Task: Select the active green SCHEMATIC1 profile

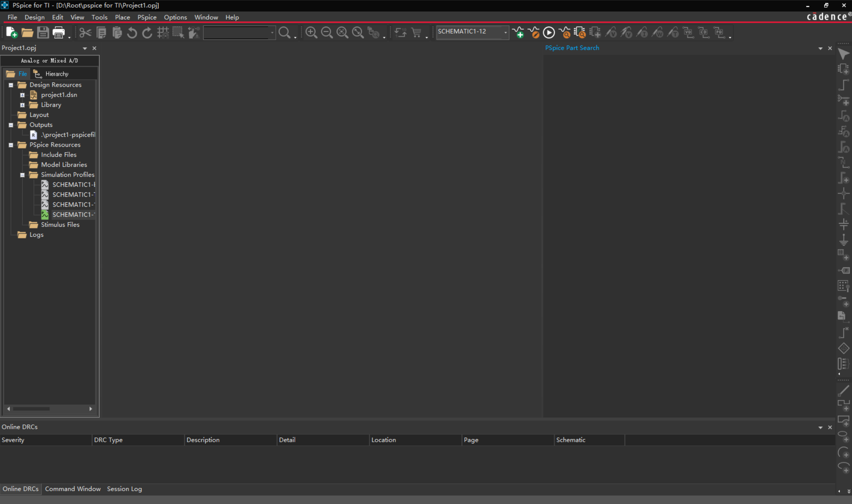Action: tap(73, 215)
